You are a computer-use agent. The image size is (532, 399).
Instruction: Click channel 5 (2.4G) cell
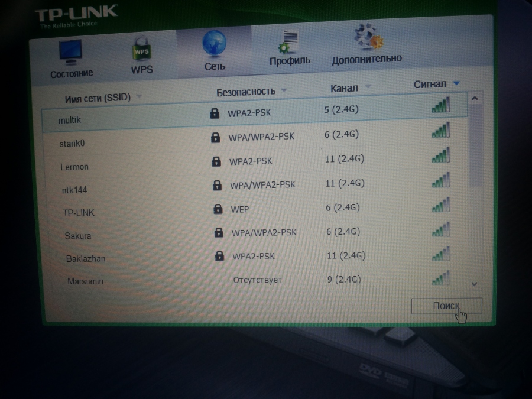[x=341, y=109]
